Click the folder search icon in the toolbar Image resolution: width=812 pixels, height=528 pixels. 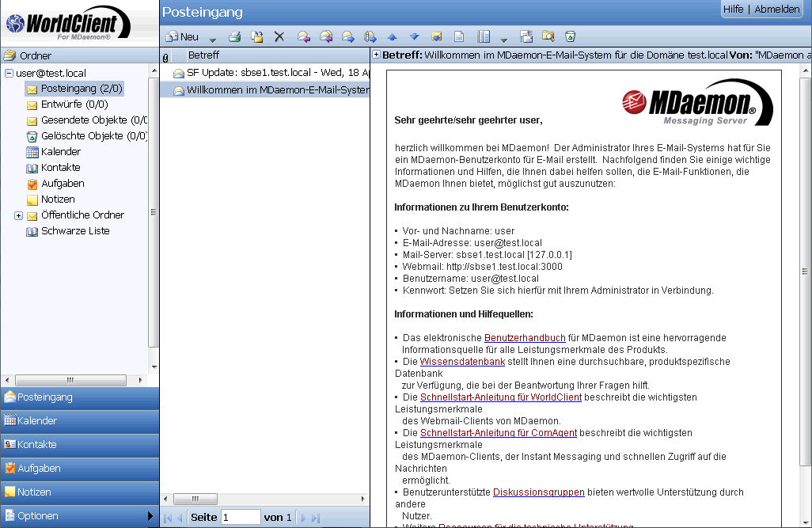pyautogui.click(x=548, y=36)
